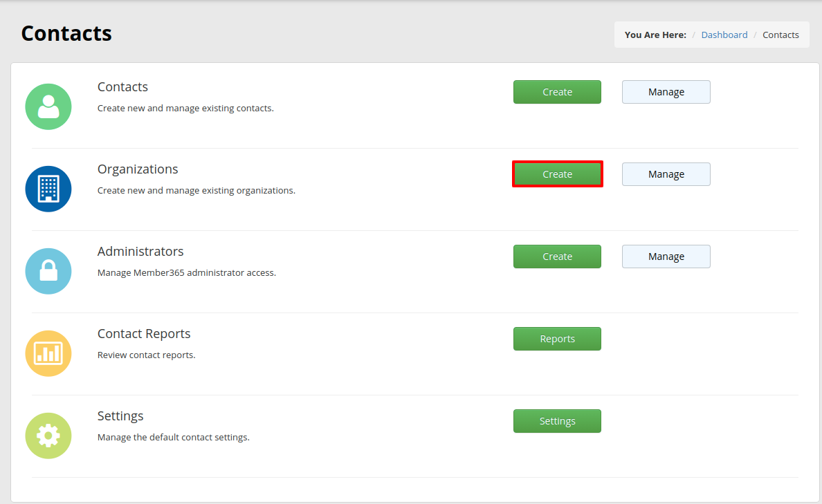The image size is (822, 504).
Task: Click the Contact Reports section heading
Action: pyautogui.click(x=144, y=334)
